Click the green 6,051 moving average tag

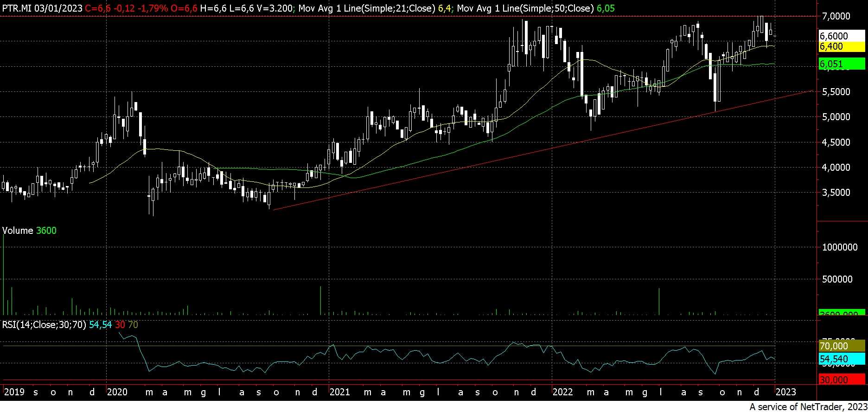(842, 64)
